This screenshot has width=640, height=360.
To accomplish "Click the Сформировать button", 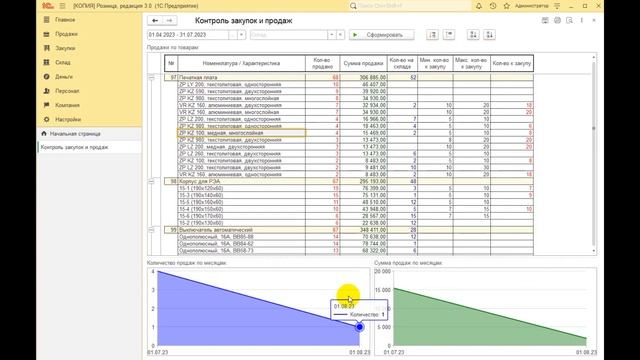I will tap(381, 35).
